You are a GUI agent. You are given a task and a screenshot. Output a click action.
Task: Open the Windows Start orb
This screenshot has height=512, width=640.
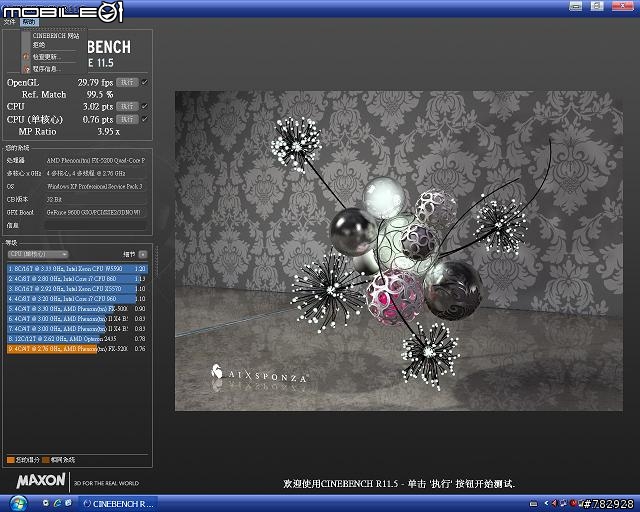(17, 504)
